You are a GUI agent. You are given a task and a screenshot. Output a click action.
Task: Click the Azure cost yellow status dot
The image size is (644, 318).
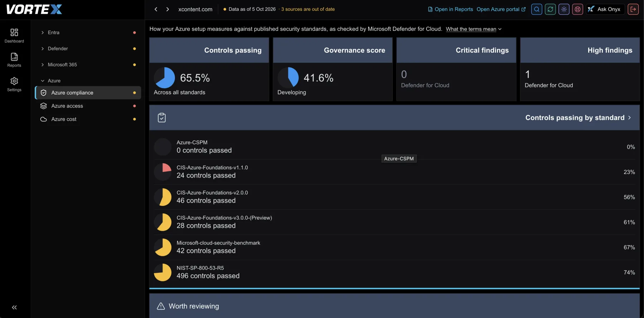click(135, 119)
